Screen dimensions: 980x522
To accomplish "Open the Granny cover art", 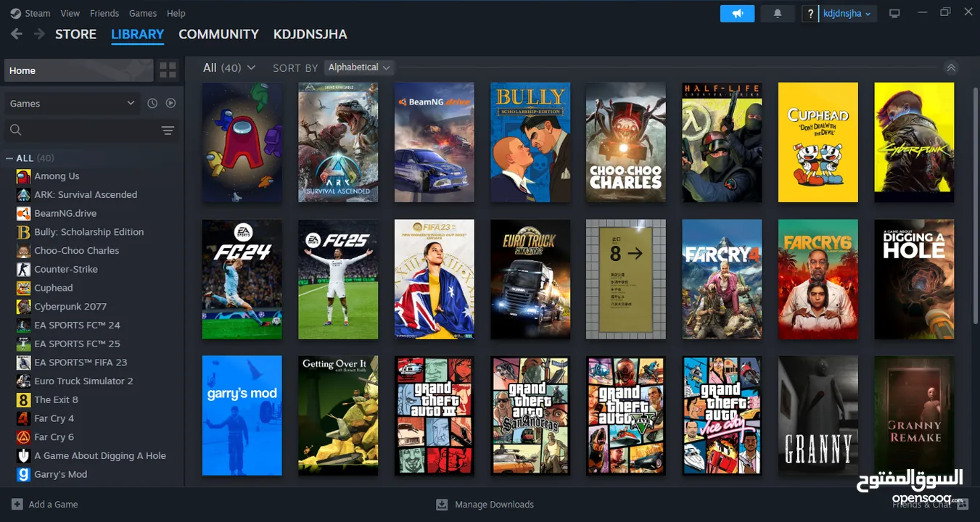I will (818, 415).
